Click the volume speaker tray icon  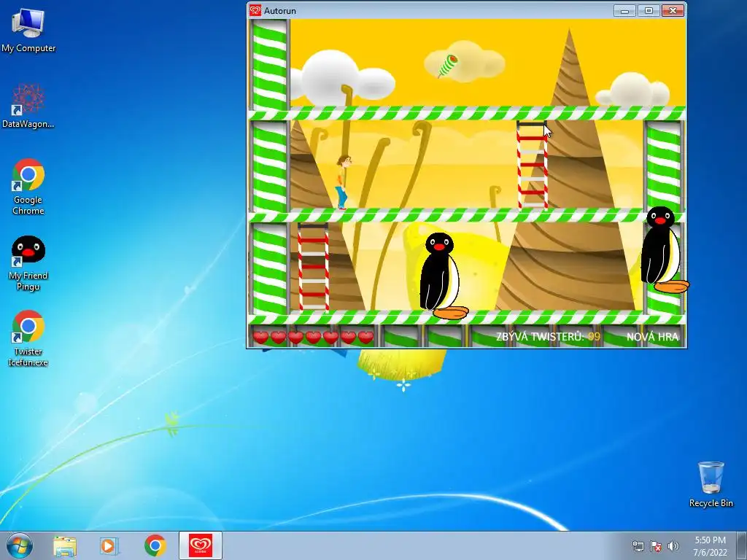pos(673,546)
